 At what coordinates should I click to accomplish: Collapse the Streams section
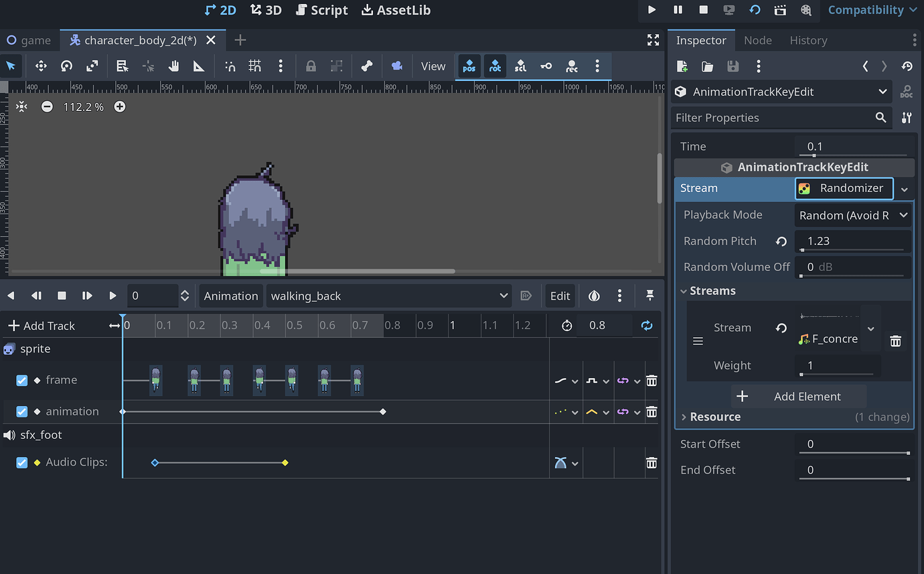[x=712, y=291]
